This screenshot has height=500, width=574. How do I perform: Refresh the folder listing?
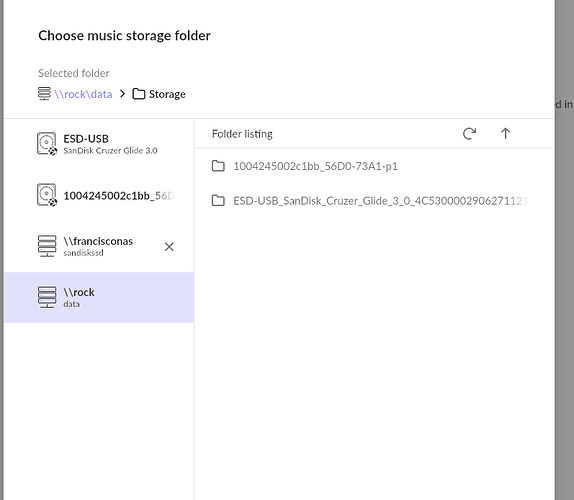[x=469, y=134]
